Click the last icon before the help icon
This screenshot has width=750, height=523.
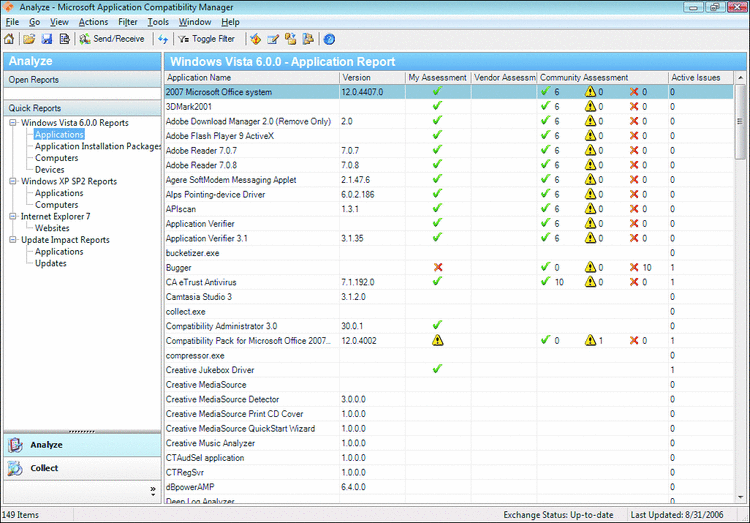[x=309, y=39]
